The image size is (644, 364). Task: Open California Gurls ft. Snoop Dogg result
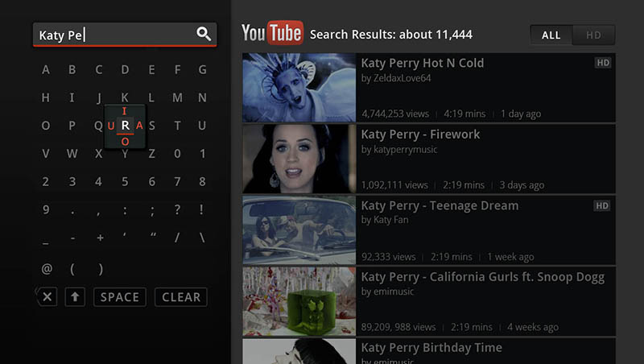482,277
